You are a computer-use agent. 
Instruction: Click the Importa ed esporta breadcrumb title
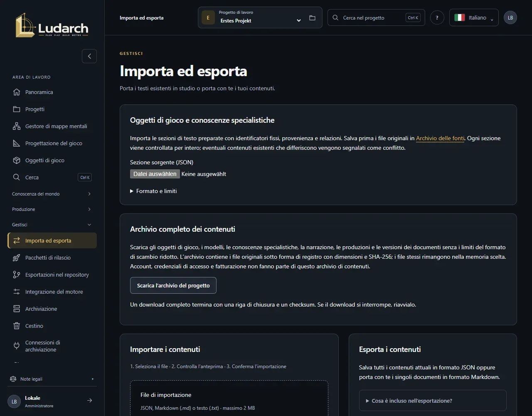(x=142, y=18)
